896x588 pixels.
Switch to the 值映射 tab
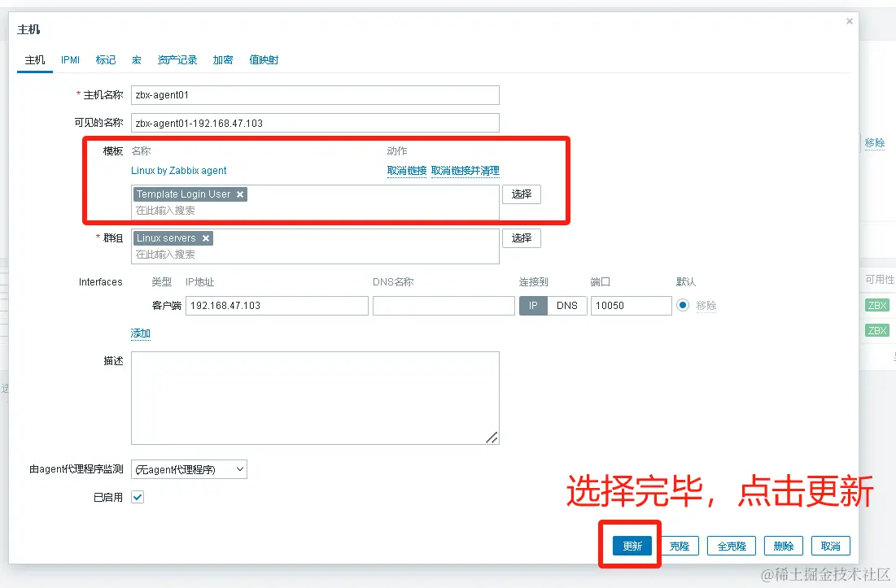(x=264, y=60)
